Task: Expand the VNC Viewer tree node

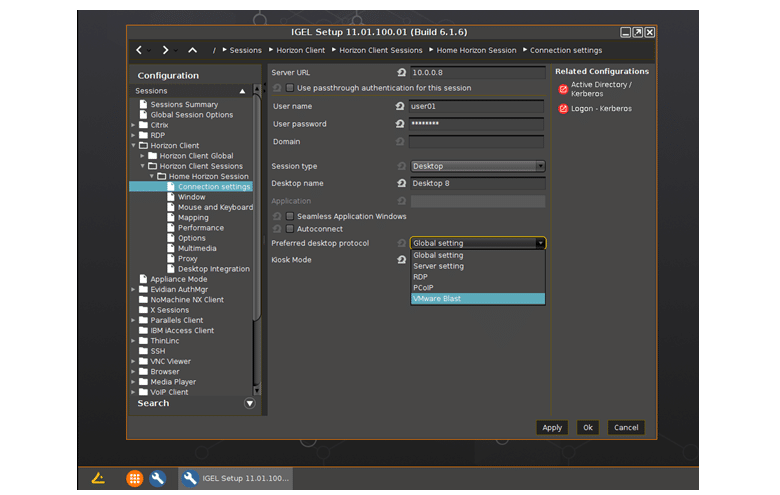Action: click(133, 361)
